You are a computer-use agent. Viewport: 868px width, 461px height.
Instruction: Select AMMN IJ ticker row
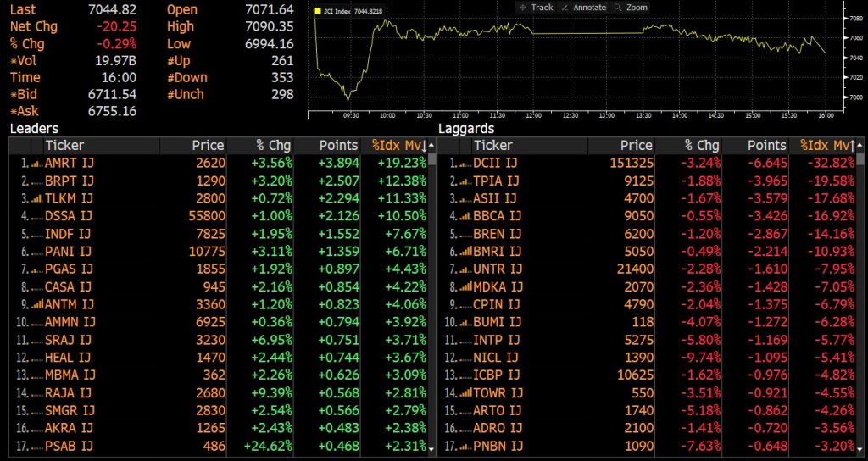point(70,322)
